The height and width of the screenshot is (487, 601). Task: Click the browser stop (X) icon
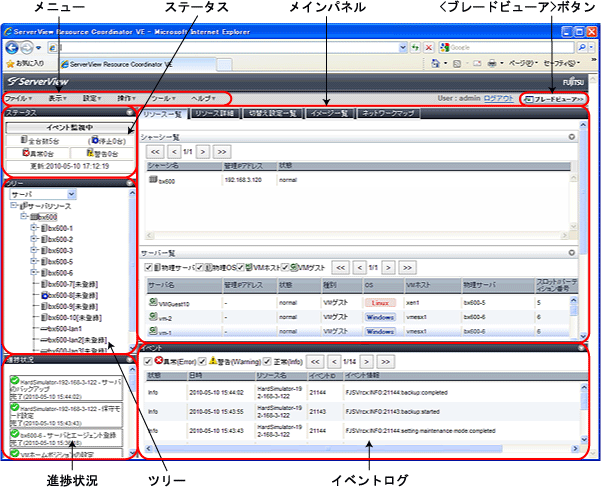(429, 48)
